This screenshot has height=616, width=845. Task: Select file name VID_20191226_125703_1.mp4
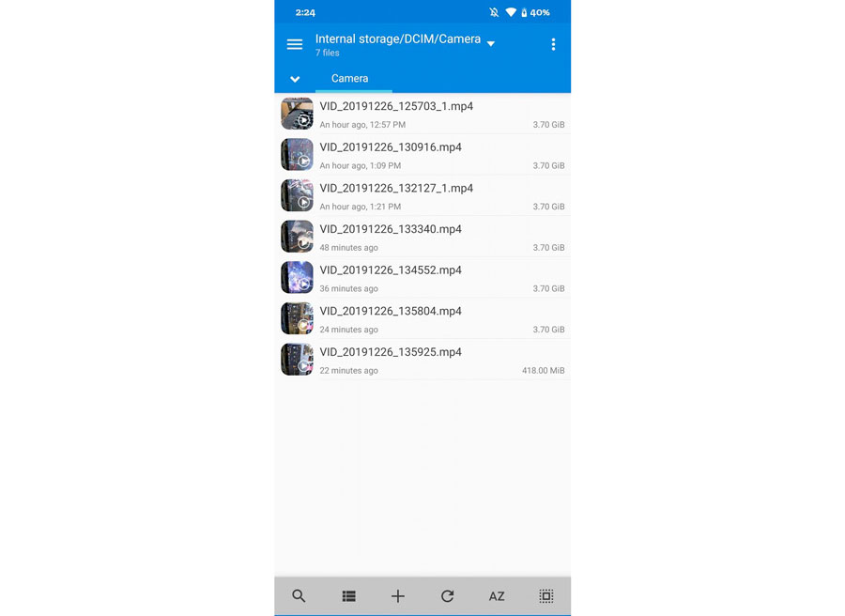(396, 106)
